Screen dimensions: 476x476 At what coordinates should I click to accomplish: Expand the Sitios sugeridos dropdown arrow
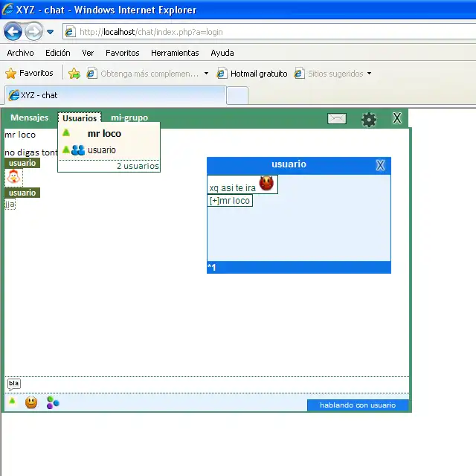369,74
